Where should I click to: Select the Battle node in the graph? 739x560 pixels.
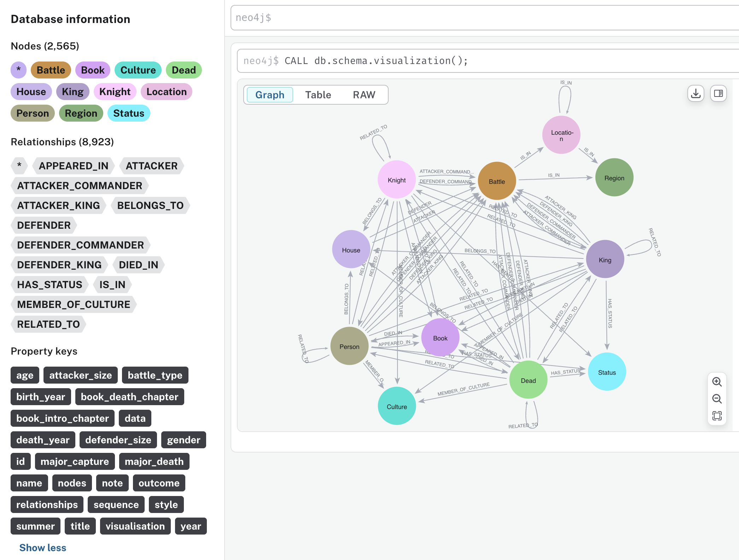(x=496, y=181)
